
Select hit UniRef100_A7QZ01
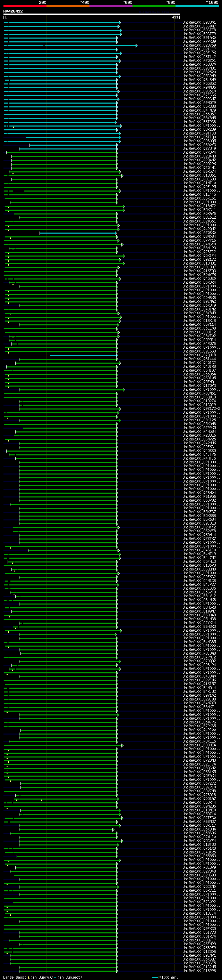199,60
